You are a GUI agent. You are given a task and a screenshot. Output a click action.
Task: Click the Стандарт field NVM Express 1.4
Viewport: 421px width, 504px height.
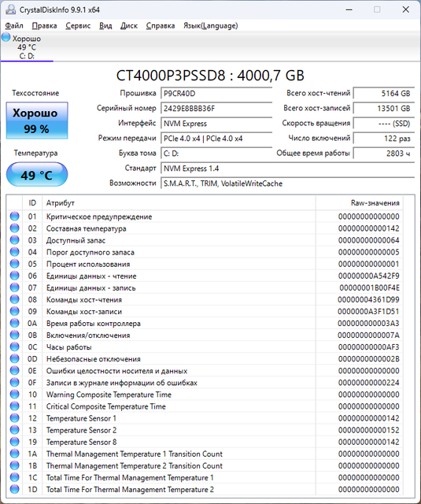(287, 169)
